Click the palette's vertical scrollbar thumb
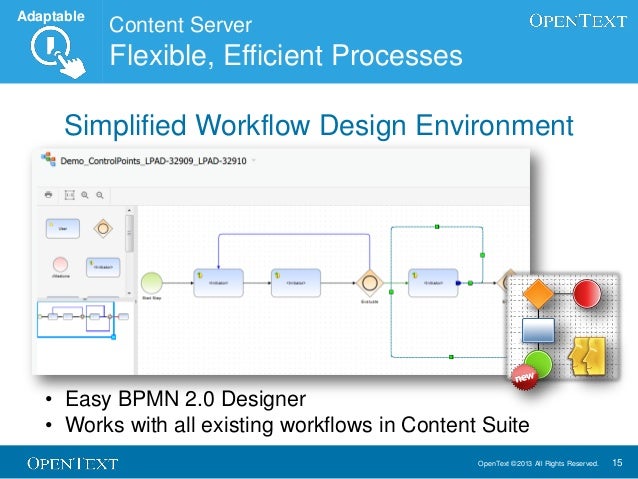 (x=129, y=233)
